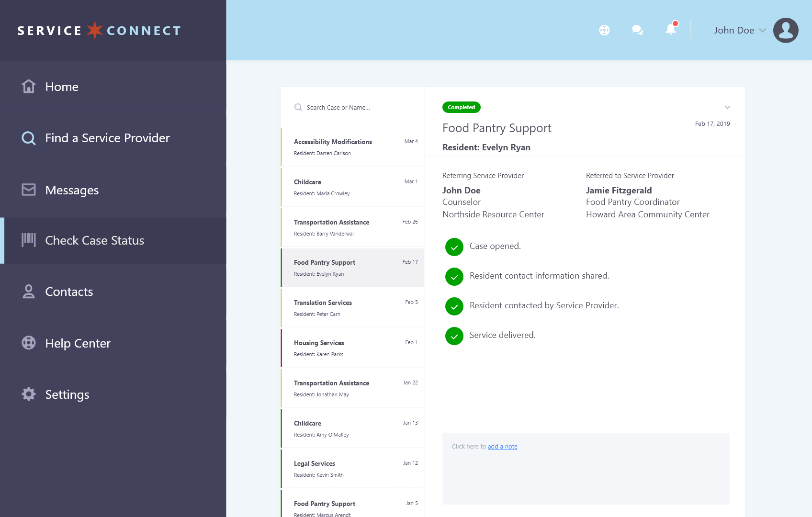
Task: Click inside the notes text area
Action: click(x=586, y=469)
